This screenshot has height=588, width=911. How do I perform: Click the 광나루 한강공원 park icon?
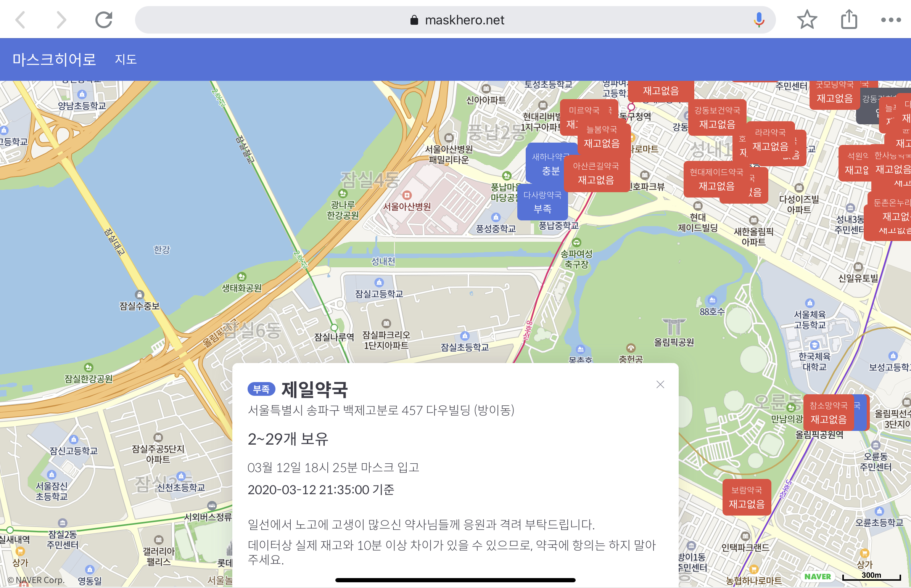click(x=343, y=194)
